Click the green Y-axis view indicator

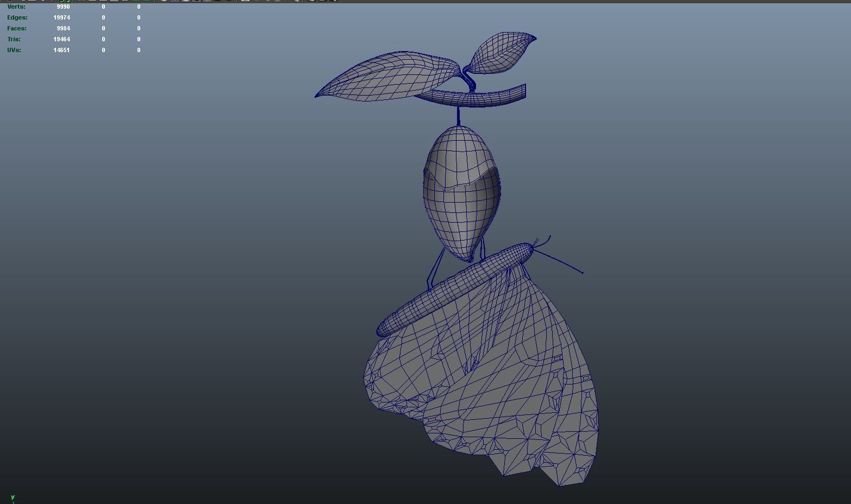tap(11, 497)
